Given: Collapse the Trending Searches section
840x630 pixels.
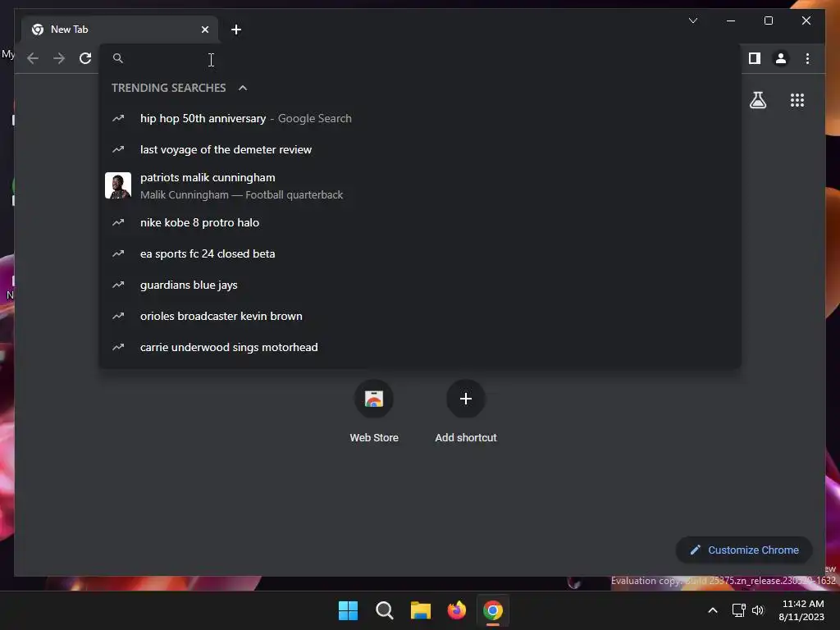Looking at the screenshot, I should 243,88.
